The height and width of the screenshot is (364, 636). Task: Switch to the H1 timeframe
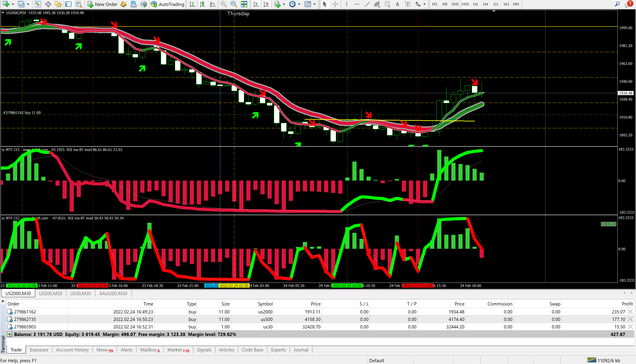[475, 4]
